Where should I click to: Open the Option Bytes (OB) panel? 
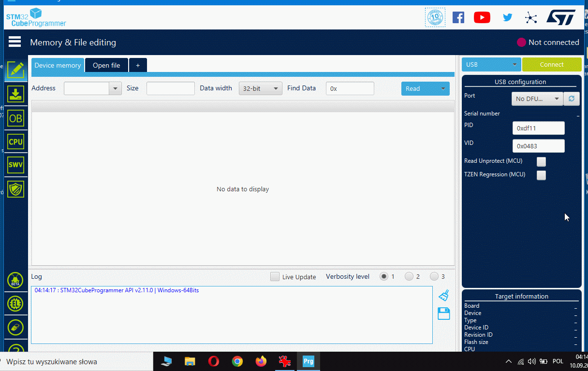15,118
